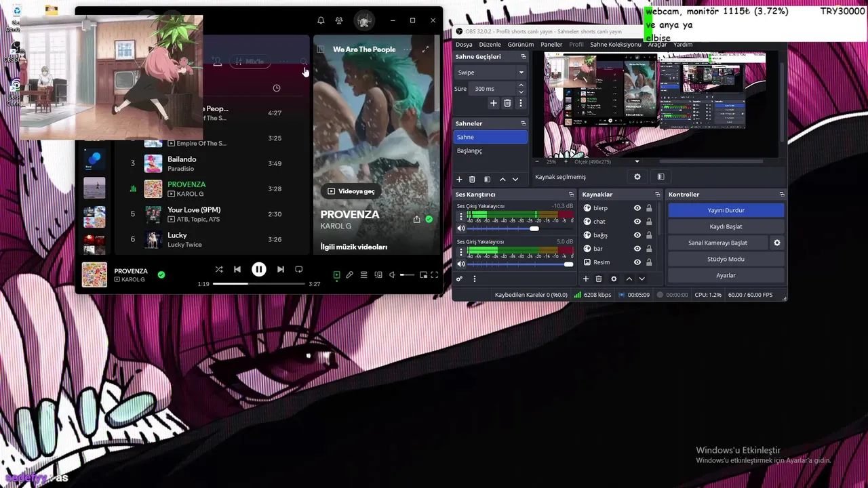
Task: Open the Paneller menu
Action: (x=551, y=45)
